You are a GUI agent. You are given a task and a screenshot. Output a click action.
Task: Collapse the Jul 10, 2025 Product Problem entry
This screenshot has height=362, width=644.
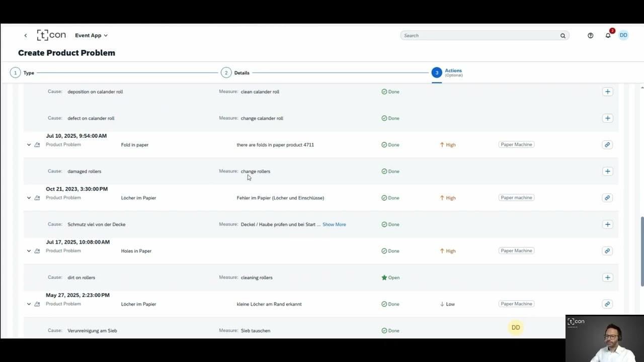[29, 144]
